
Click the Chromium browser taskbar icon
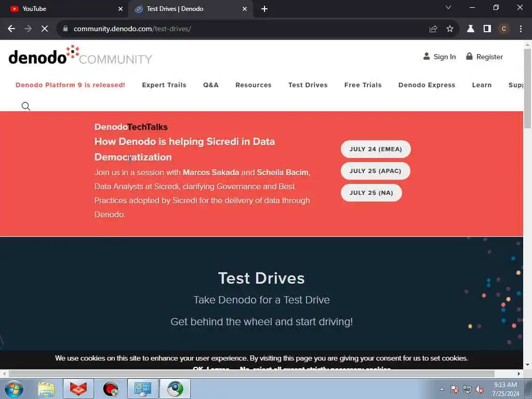click(x=175, y=389)
